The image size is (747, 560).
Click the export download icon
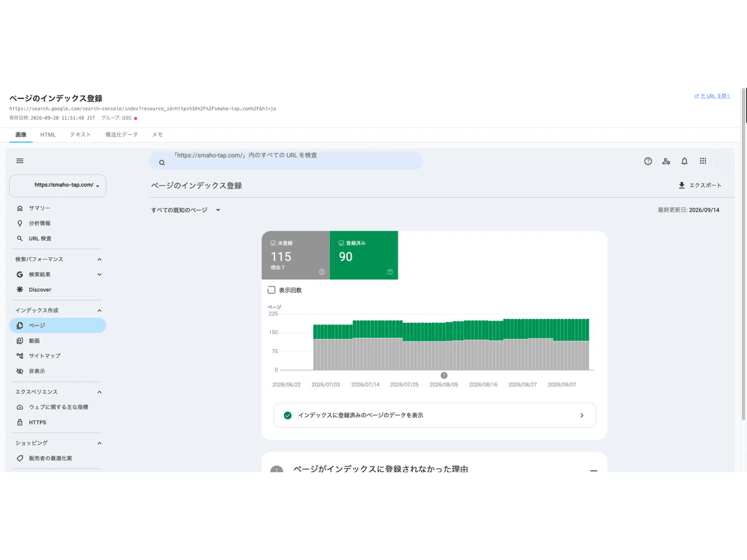(x=682, y=185)
